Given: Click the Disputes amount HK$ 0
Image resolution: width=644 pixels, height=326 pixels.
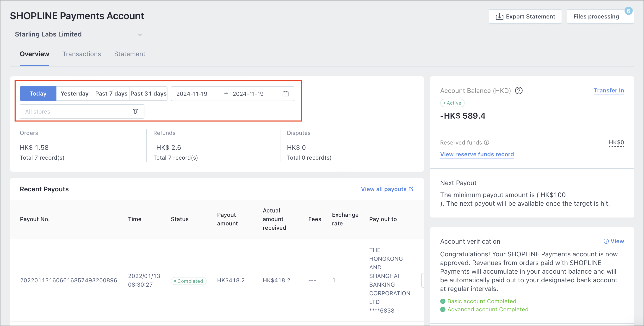Looking at the screenshot, I should (x=296, y=148).
